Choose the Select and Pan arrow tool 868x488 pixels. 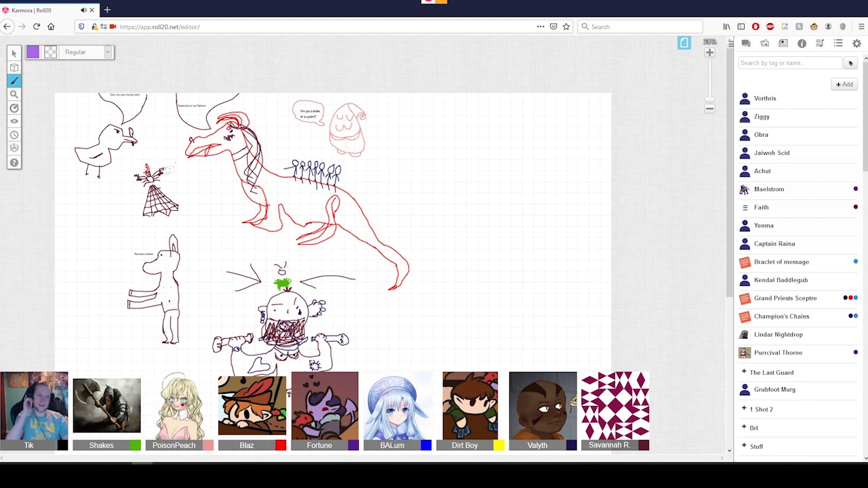coord(14,54)
